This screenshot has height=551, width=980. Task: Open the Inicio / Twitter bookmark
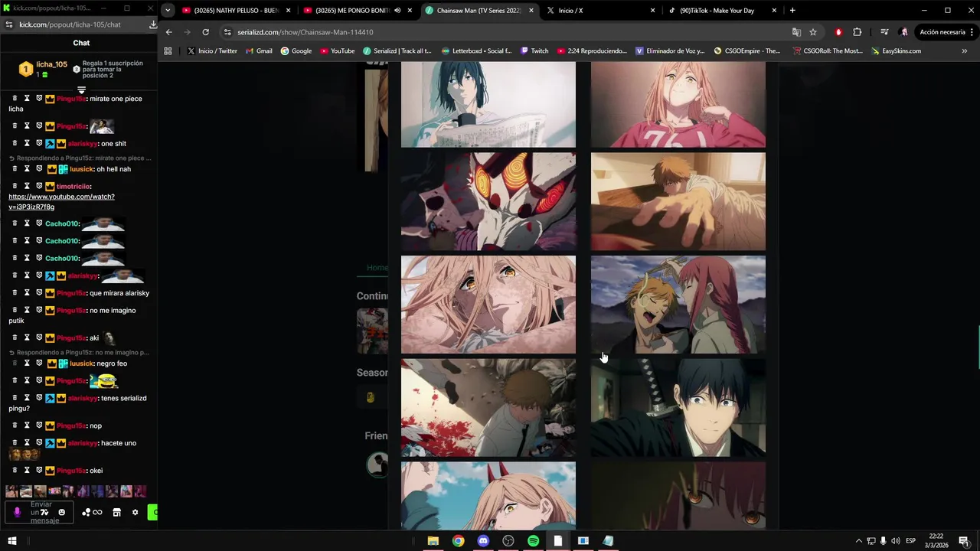212,51
